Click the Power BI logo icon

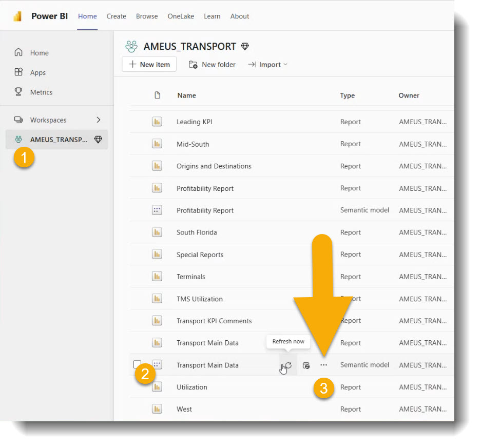click(x=18, y=16)
